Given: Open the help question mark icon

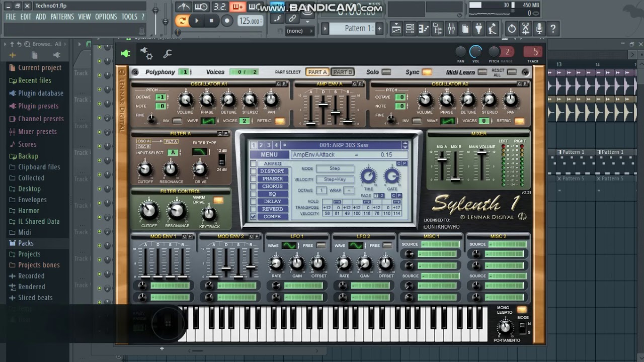Looking at the screenshot, I should [553, 29].
